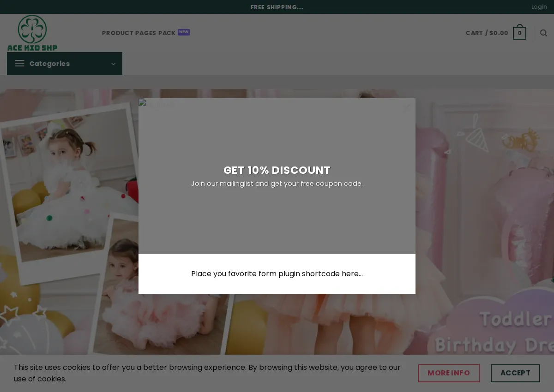The image size is (554, 392).
Task: Accept the cookie notice
Action: [515, 373]
